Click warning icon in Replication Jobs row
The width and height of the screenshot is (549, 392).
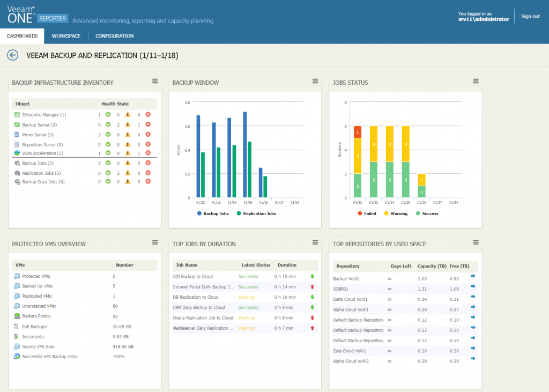point(128,173)
